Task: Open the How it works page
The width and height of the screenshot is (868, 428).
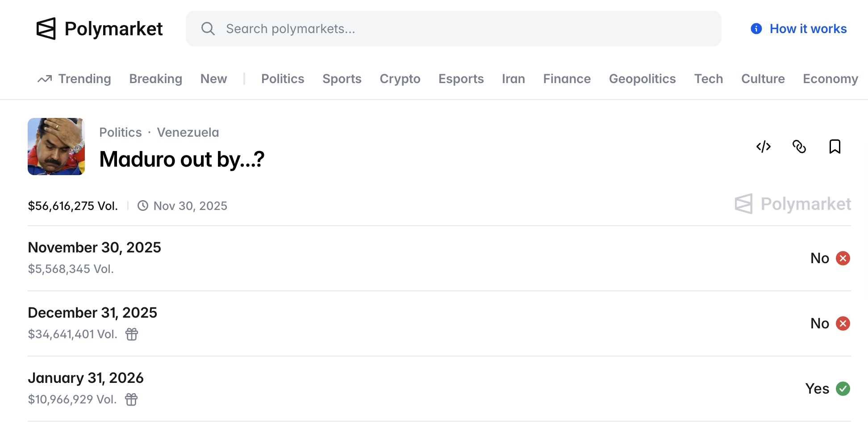Action: (808, 28)
